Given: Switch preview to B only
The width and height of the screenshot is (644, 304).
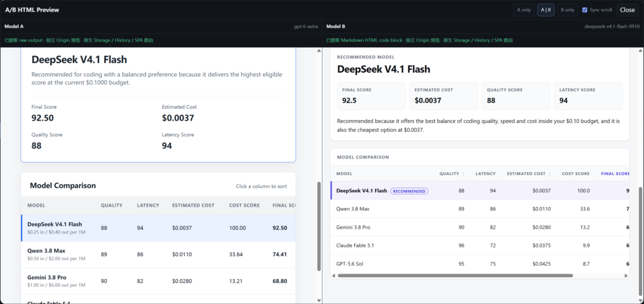Looking at the screenshot, I should [568, 10].
